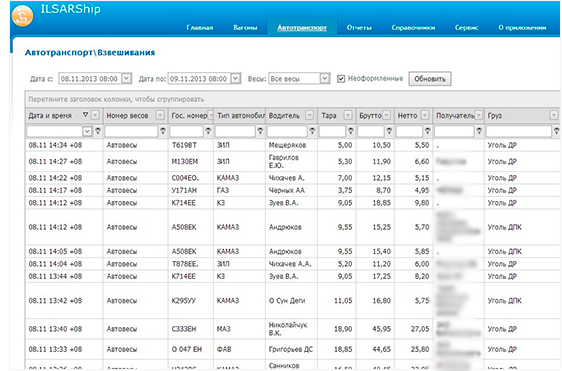
Task: Select driver cell 'Николайчук В.К.'
Action: [288, 329]
